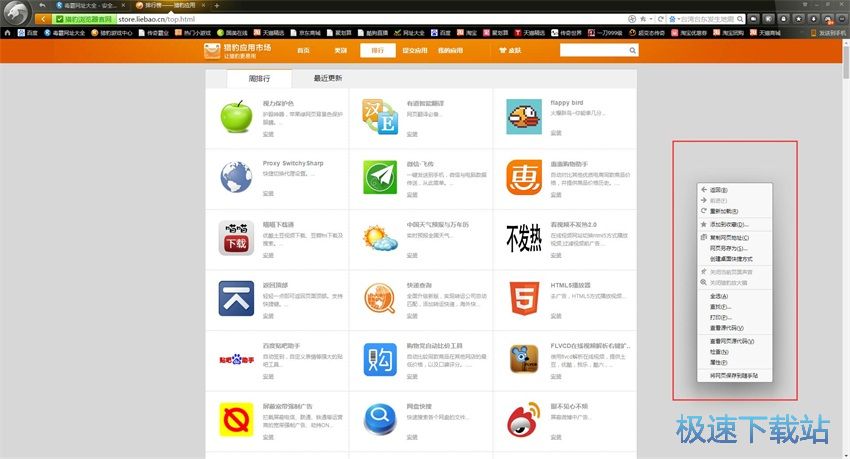This screenshot has height=459, width=850.
Task: Choose 添加到收藏 in the context menu
Action: [x=735, y=224]
